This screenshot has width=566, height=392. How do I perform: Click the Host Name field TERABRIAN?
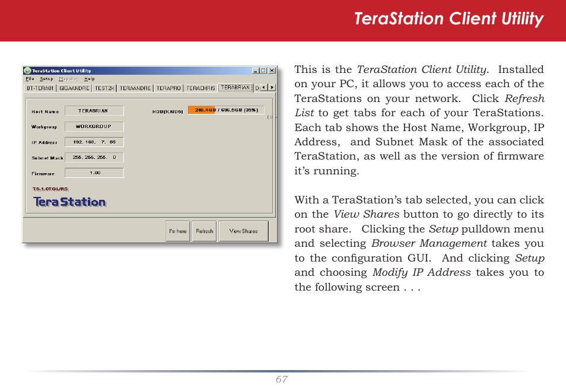[94, 111]
